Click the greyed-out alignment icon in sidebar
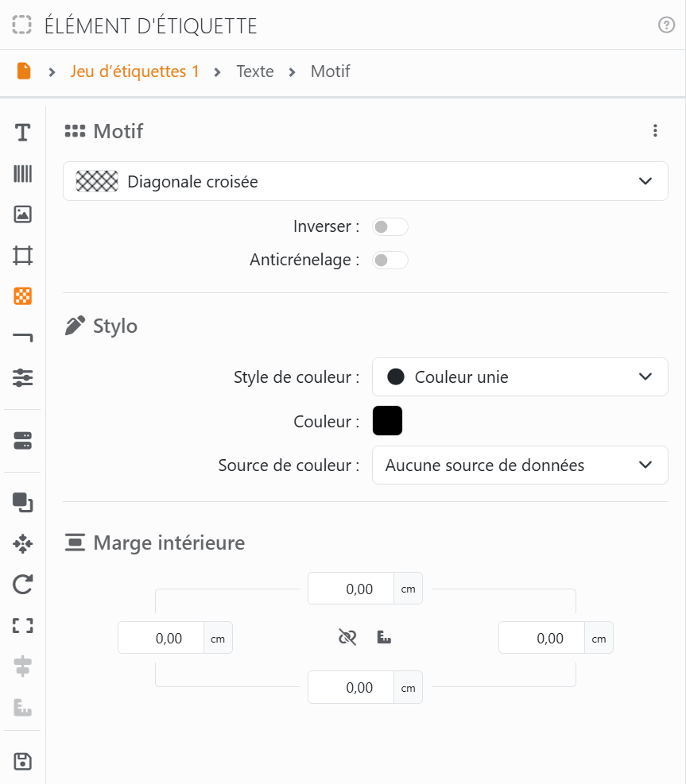This screenshot has width=686, height=784. click(x=22, y=666)
